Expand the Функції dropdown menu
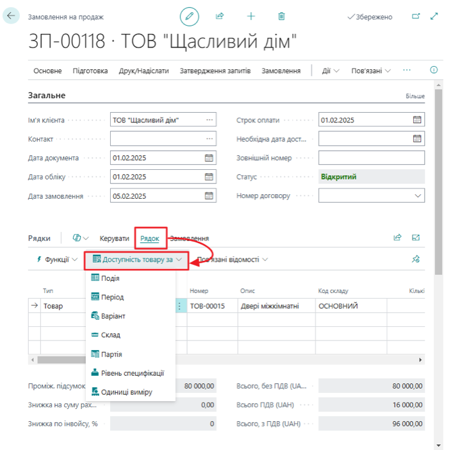 57,260
